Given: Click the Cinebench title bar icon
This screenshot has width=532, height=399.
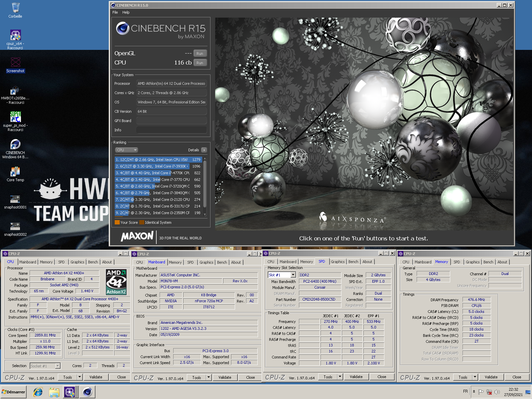Looking at the screenshot, I should (x=113, y=5).
